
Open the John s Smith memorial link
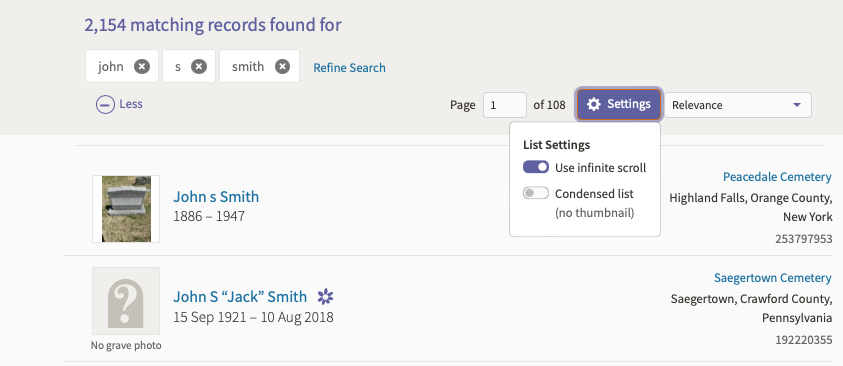tap(216, 197)
